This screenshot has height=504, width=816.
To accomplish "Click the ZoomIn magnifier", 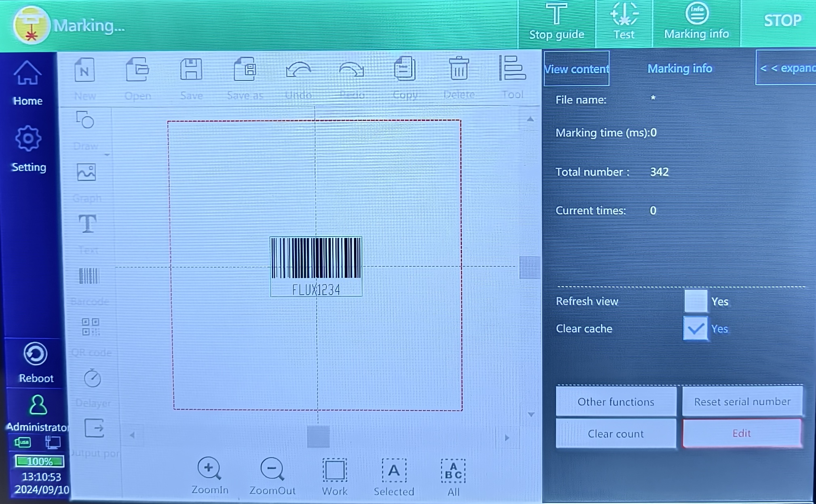I will (x=209, y=469).
